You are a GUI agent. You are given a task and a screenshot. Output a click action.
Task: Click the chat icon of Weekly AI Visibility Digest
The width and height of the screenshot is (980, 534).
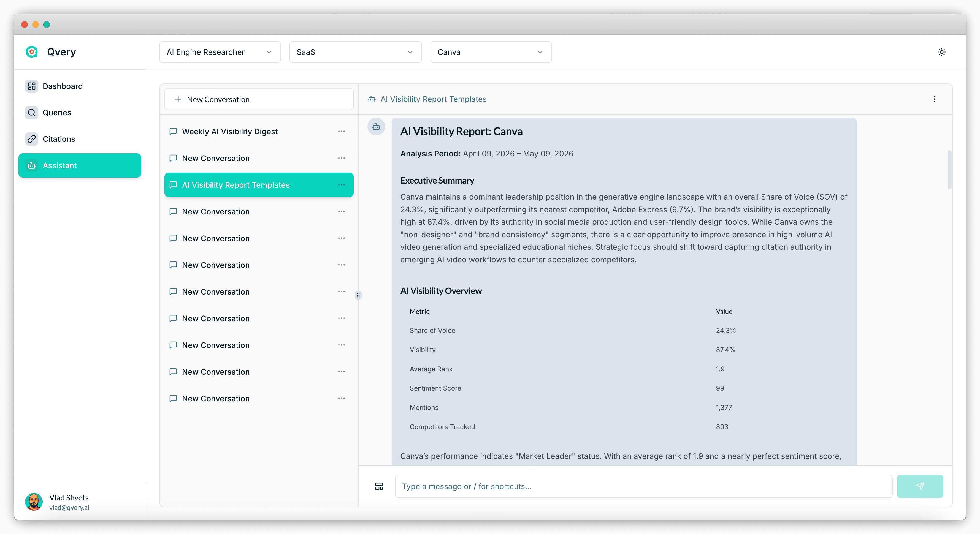click(173, 132)
